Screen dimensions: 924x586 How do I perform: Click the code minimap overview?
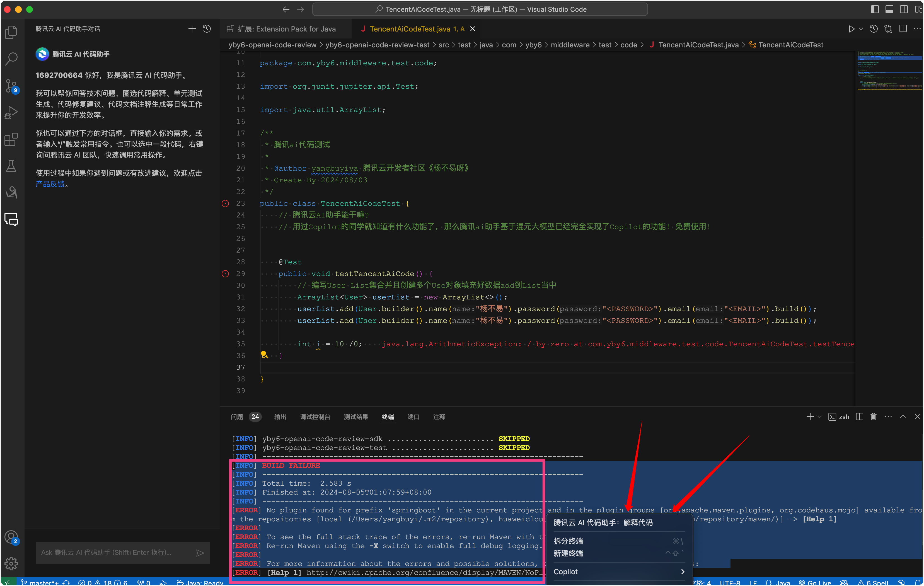(x=889, y=72)
